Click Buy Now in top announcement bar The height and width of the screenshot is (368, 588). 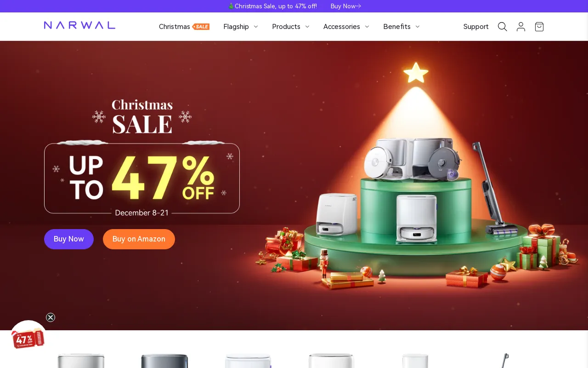click(x=343, y=6)
